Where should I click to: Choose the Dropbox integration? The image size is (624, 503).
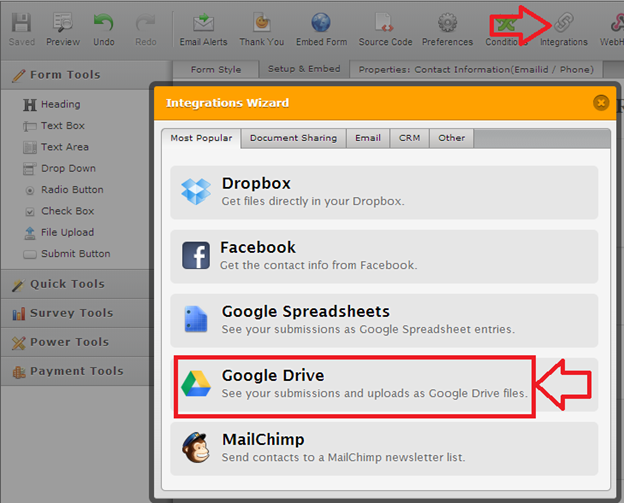(384, 193)
